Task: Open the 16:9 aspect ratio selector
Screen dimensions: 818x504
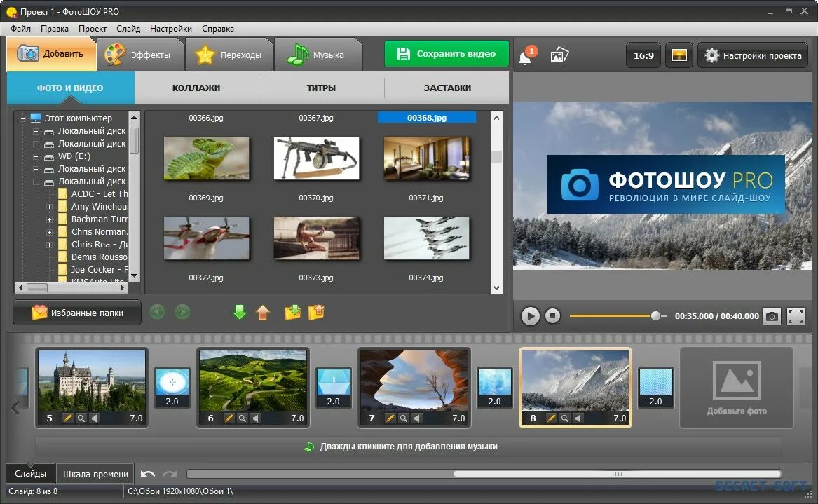Action: click(x=643, y=55)
